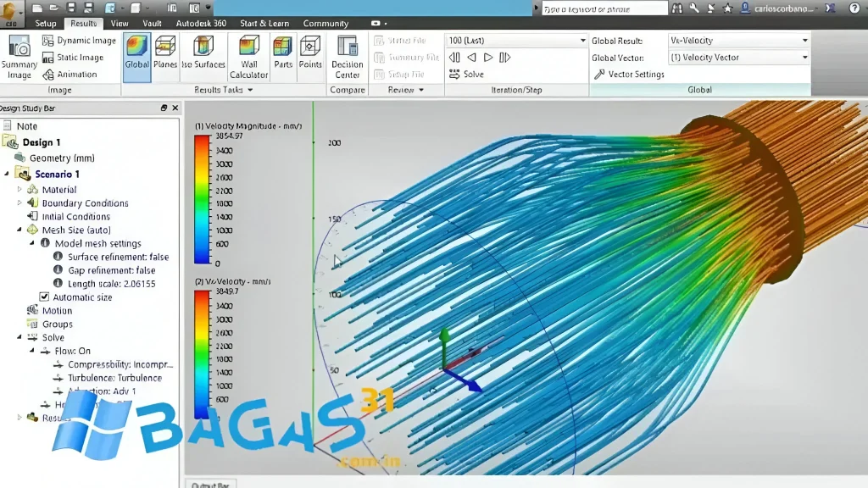Click the keyword search field
Screen dimensions: 868x488
coord(604,8)
